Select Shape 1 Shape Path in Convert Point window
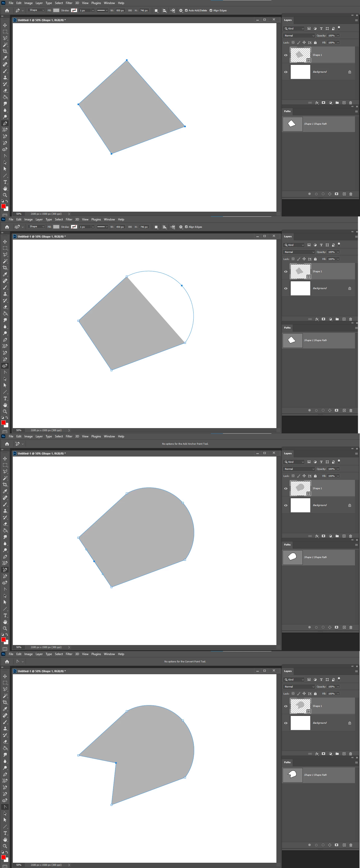Viewport: 360px width, 868px height. point(319,775)
